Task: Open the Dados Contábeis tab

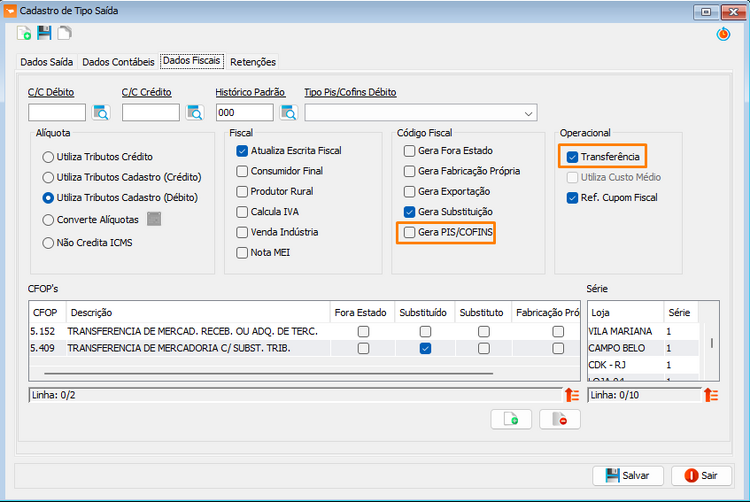Action: 118,62
